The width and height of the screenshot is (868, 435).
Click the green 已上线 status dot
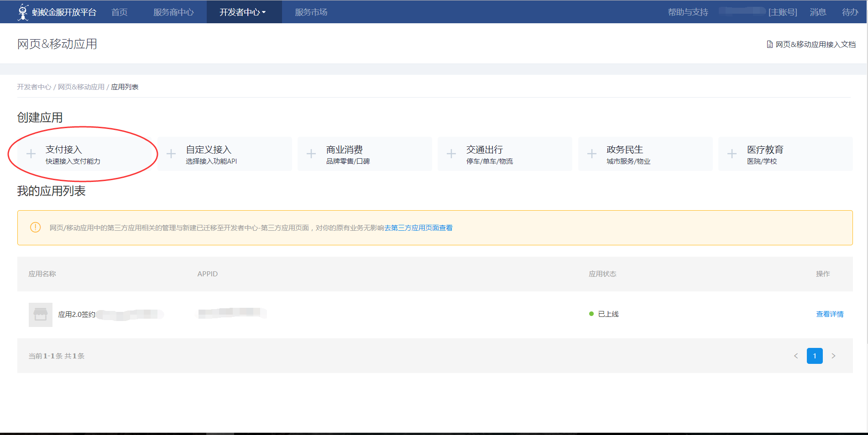click(591, 314)
